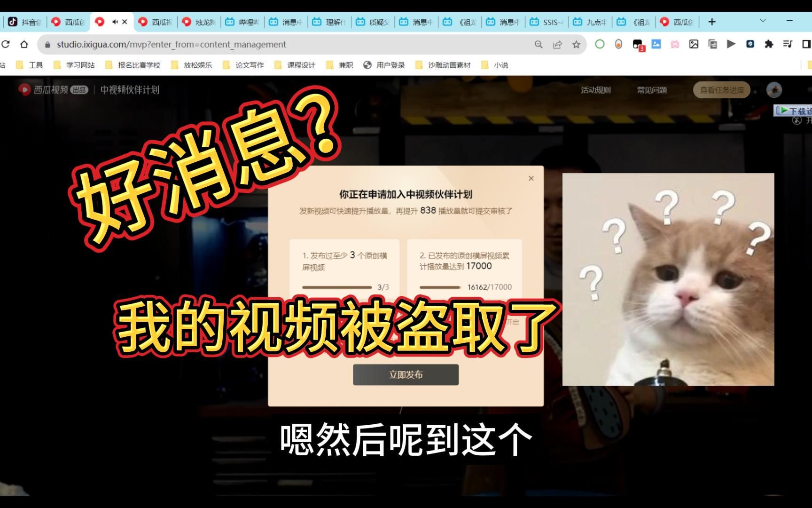View site info via lock icon

click(47, 45)
